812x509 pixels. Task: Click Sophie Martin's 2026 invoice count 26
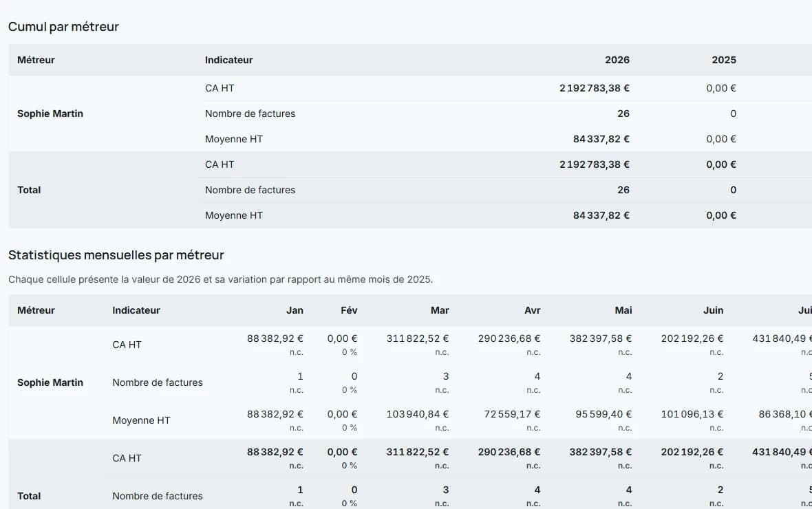[623, 114]
